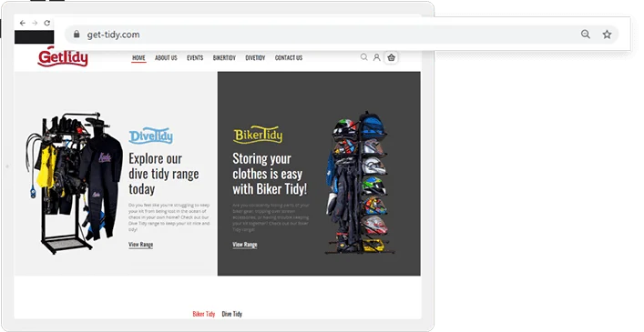Open the EVENTS menu item
This screenshot has height=332, width=644.
195,58
